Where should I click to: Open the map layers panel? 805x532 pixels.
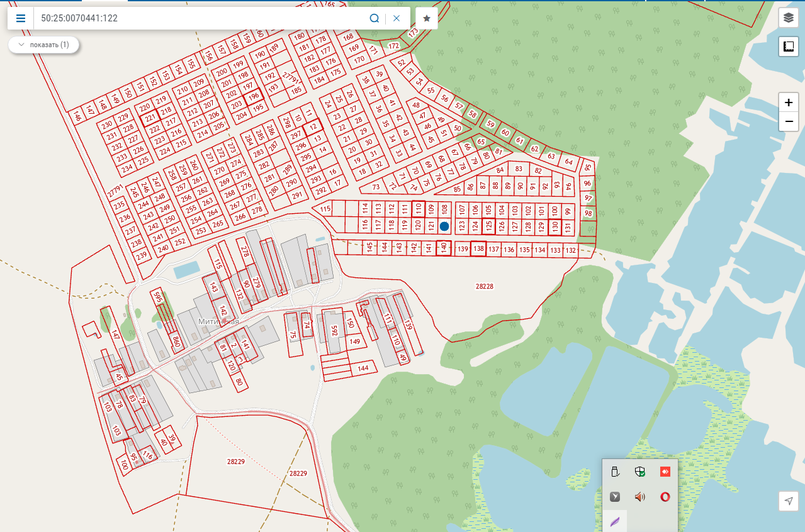(789, 18)
